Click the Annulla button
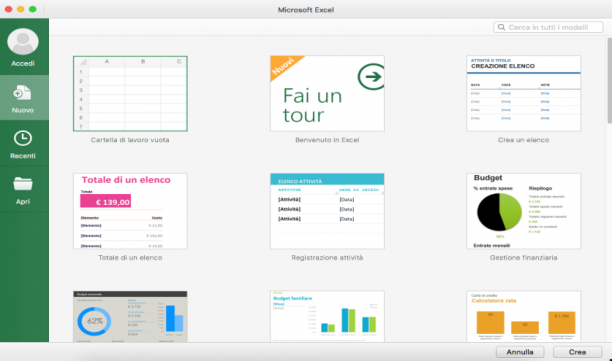The image size is (612, 361). coord(520,352)
